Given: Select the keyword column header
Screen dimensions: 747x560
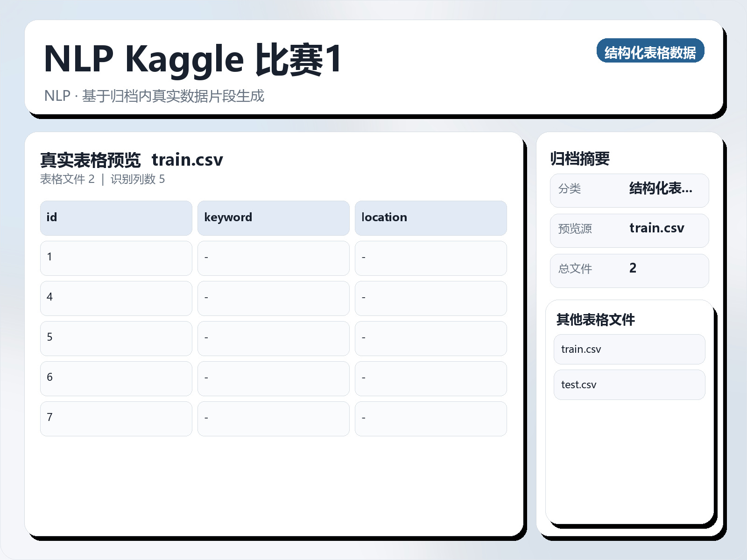Looking at the screenshot, I should point(273,217).
